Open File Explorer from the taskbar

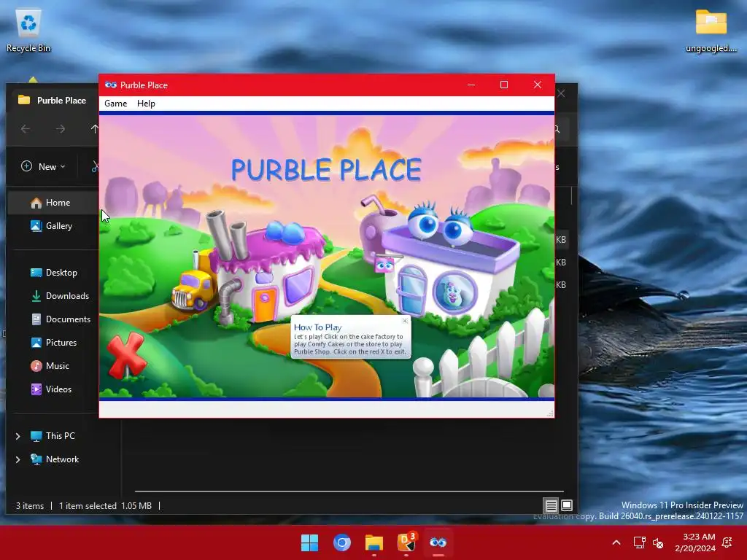coord(374,542)
